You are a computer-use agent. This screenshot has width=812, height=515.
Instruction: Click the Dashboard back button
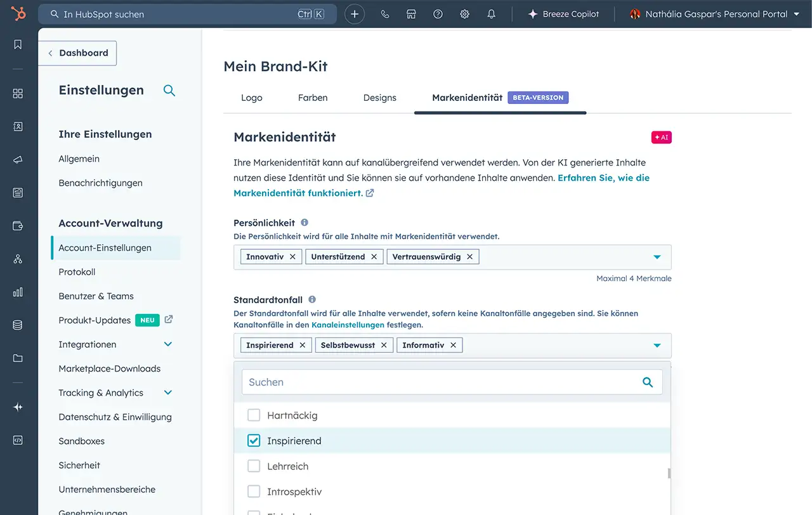tap(78, 53)
